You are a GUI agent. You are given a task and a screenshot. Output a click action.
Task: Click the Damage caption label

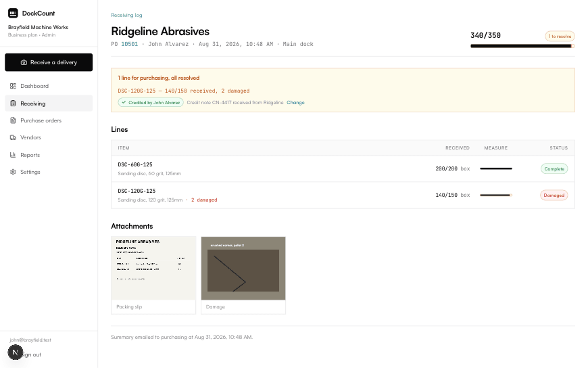(215, 307)
